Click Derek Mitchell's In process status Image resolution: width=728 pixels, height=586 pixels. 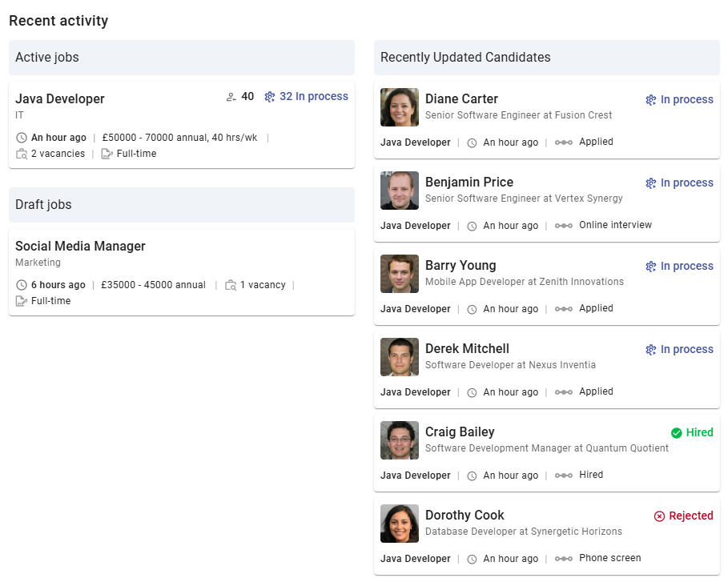click(686, 350)
